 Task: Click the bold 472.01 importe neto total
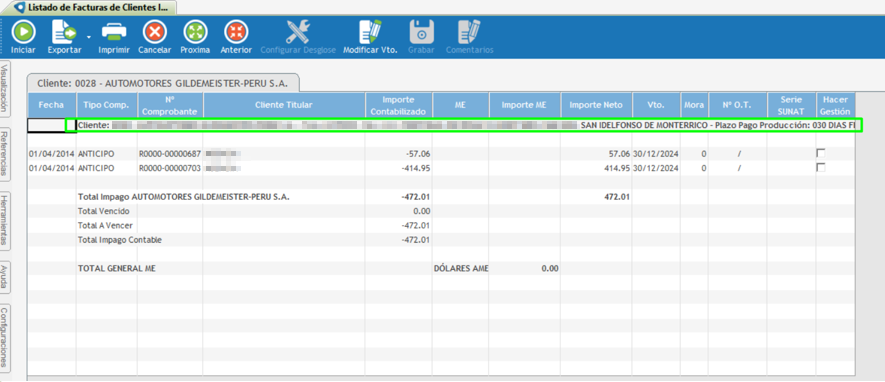pos(616,197)
